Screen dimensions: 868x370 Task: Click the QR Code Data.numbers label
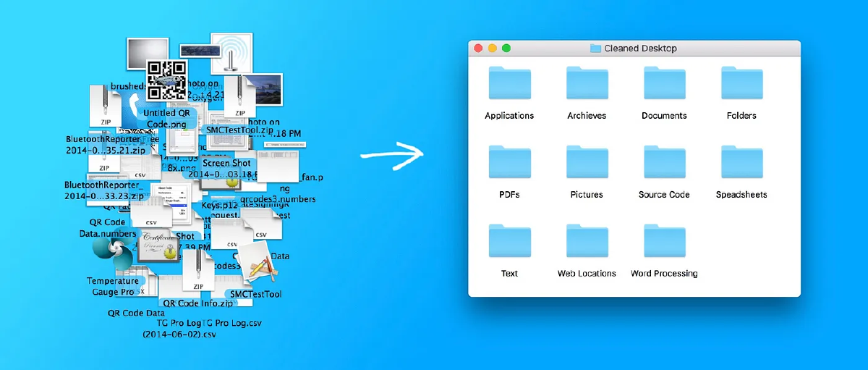tap(108, 228)
